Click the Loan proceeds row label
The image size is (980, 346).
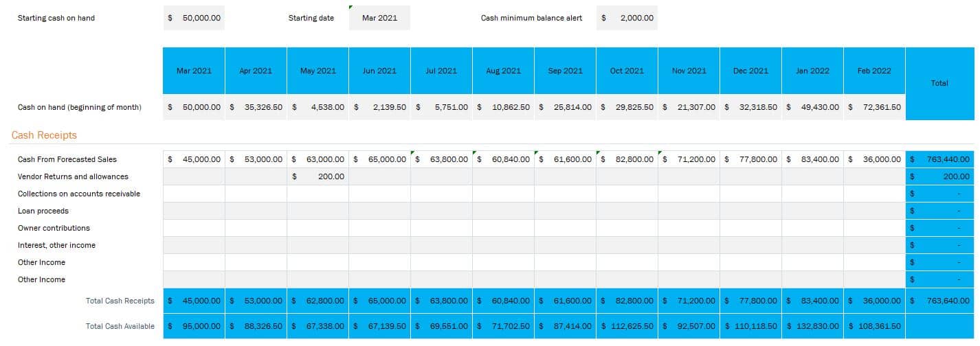[x=43, y=211]
